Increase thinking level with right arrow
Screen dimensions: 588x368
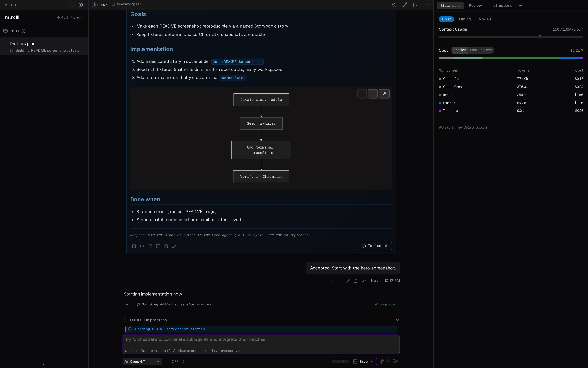(x=184, y=361)
